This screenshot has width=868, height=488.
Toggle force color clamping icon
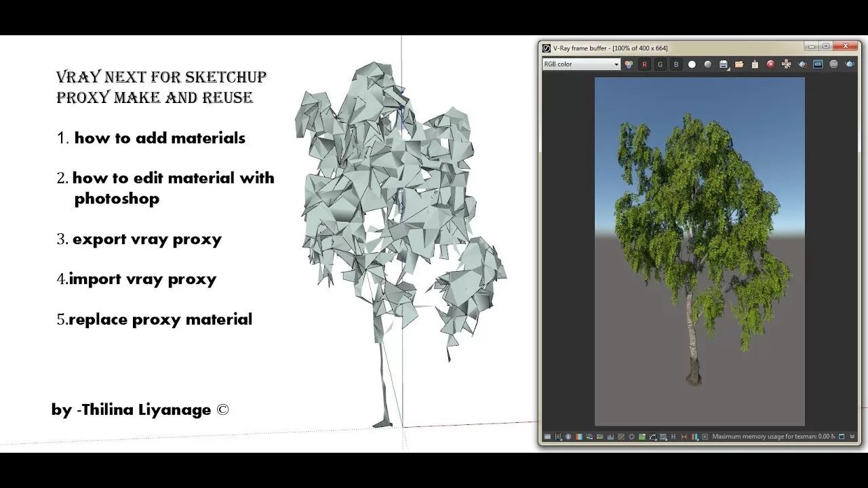coord(558,436)
